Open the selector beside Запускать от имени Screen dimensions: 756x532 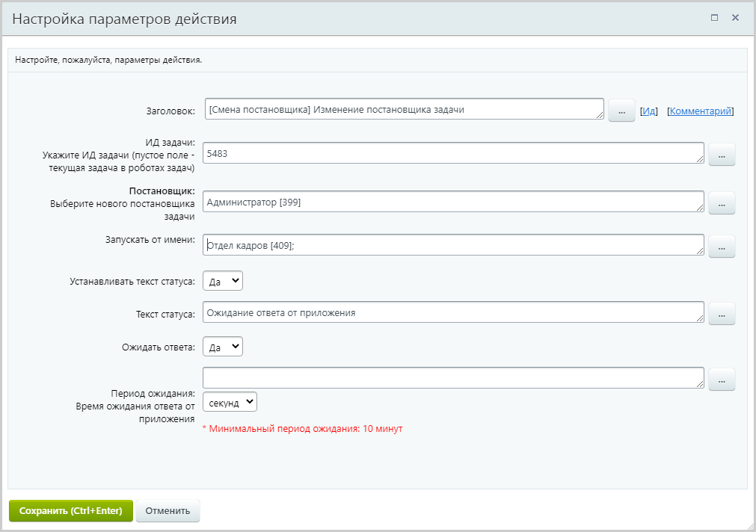722,246
